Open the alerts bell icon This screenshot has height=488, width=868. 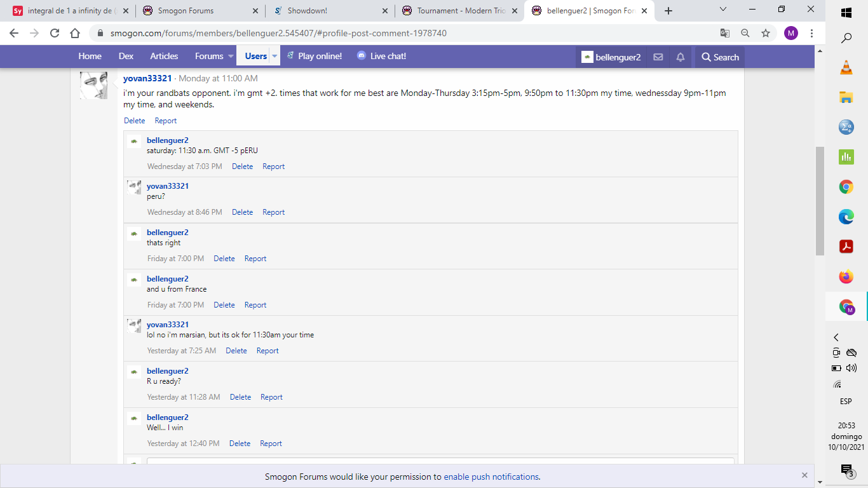pyautogui.click(x=681, y=57)
